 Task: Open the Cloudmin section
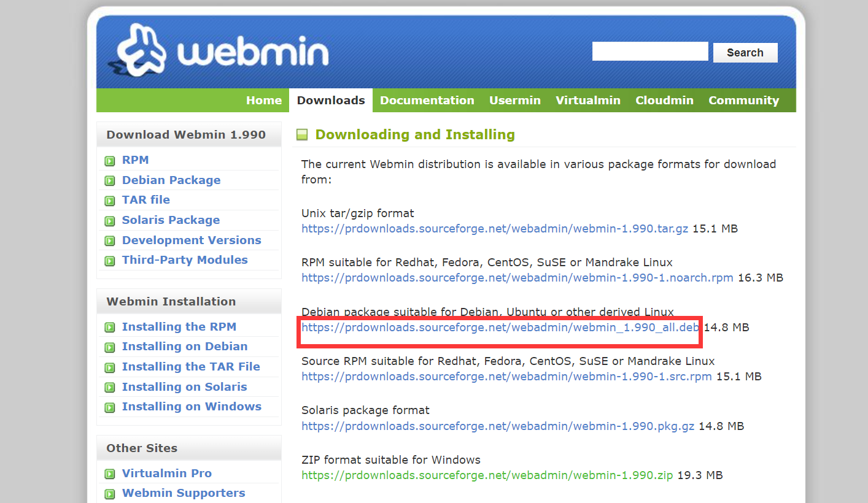664,100
